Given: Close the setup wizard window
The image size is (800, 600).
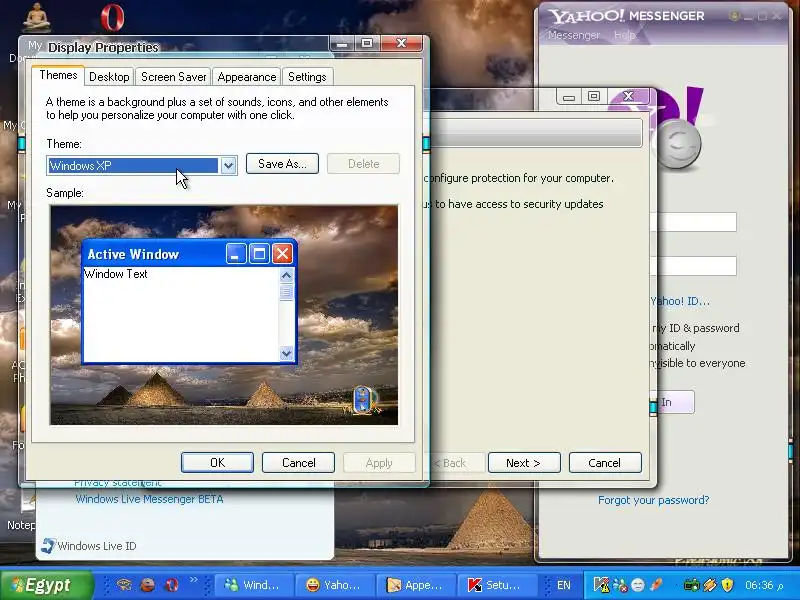Looking at the screenshot, I should pos(629,96).
